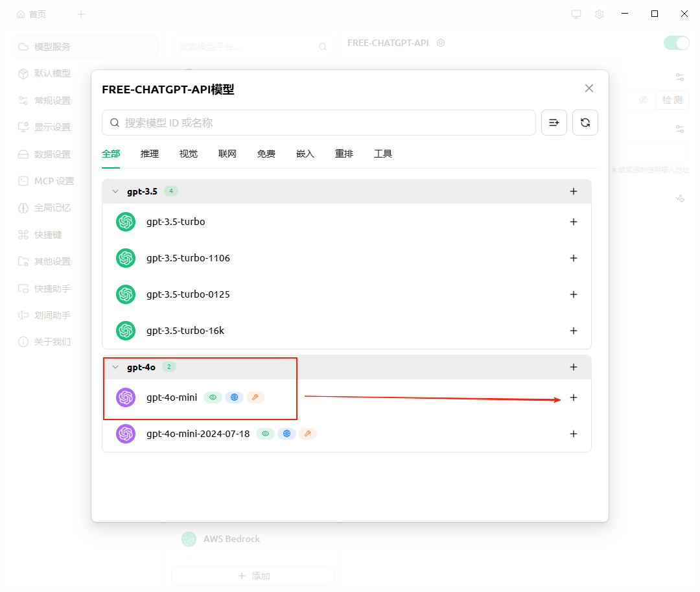Switch to the 联网 tab
The width and height of the screenshot is (700, 592).
pyautogui.click(x=227, y=154)
